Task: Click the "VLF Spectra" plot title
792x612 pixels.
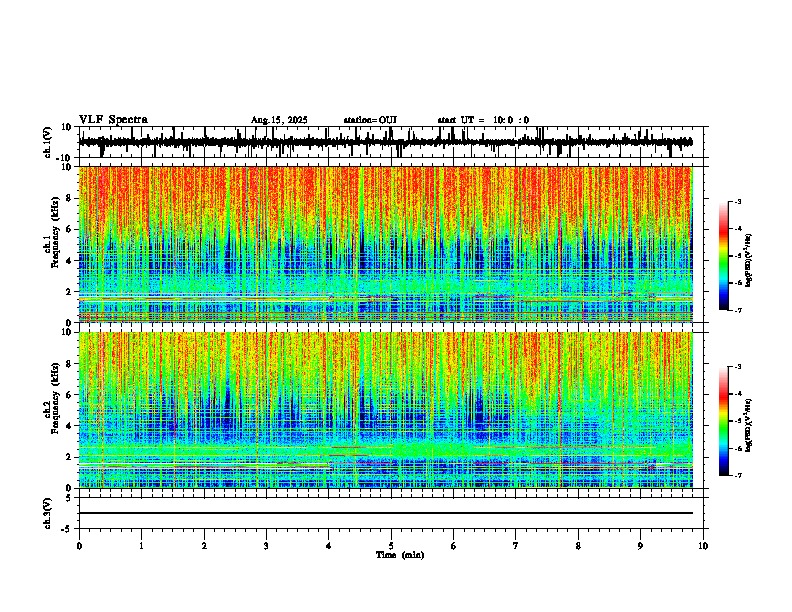Action: pyautogui.click(x=113, y=120)
